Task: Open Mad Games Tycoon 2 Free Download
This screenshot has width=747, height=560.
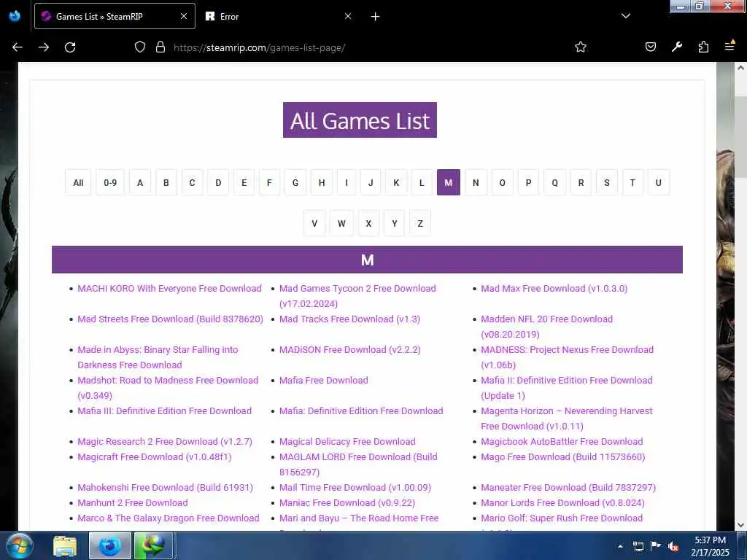Action: pos(357,296)
